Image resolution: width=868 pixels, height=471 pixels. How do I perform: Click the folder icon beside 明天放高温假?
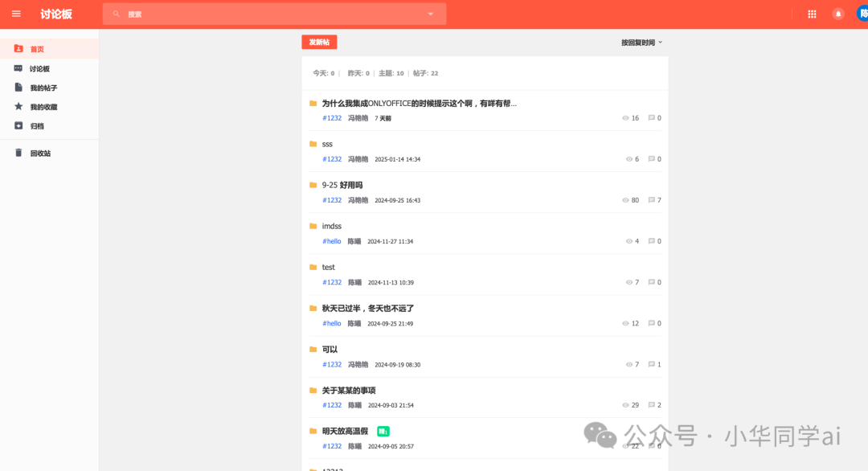coord(313,431)
